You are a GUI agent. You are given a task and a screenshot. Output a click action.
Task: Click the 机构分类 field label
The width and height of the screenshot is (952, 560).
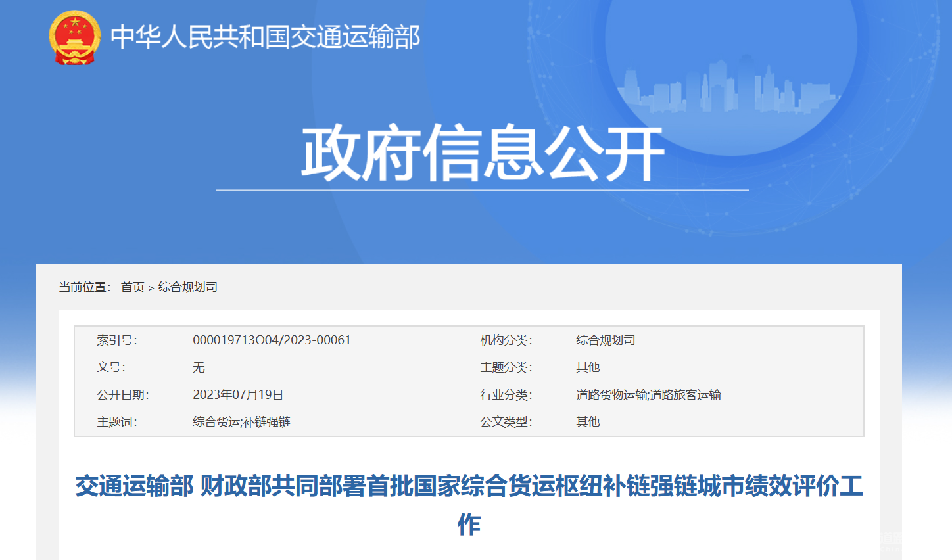click(x=506, y=340)
